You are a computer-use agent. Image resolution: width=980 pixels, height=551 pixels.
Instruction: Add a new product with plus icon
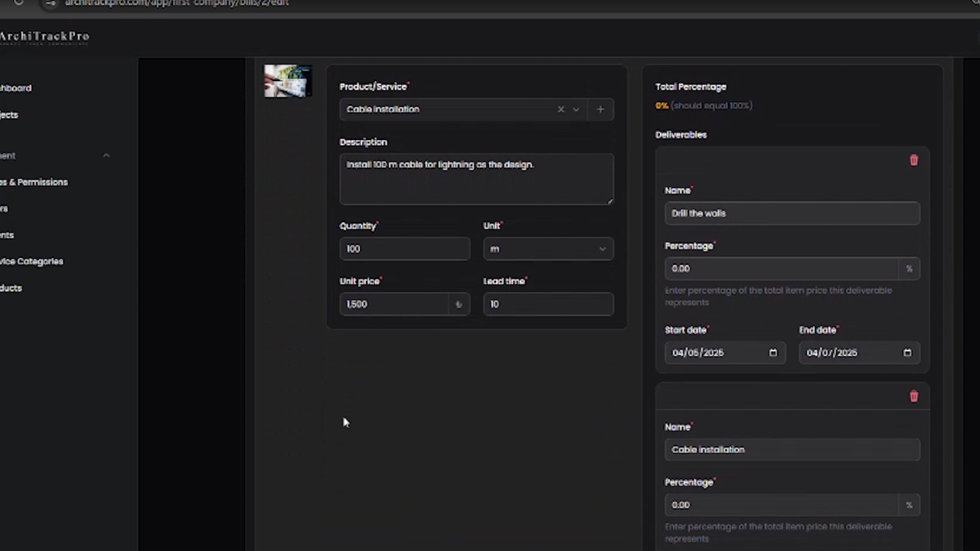[x=600, y=109]
